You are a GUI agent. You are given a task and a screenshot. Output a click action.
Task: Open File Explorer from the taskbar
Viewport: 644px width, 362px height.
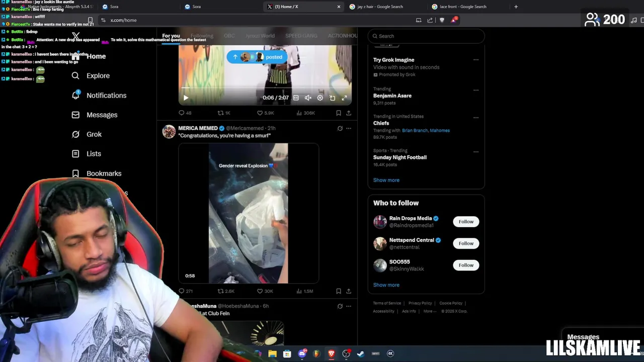pyautogui.click(x=272, y=353)
